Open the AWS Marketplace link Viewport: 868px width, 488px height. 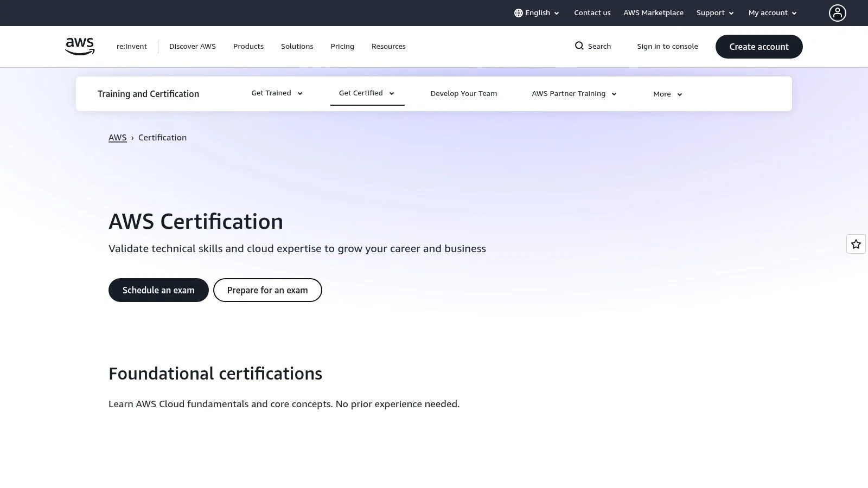coord(654,13)
